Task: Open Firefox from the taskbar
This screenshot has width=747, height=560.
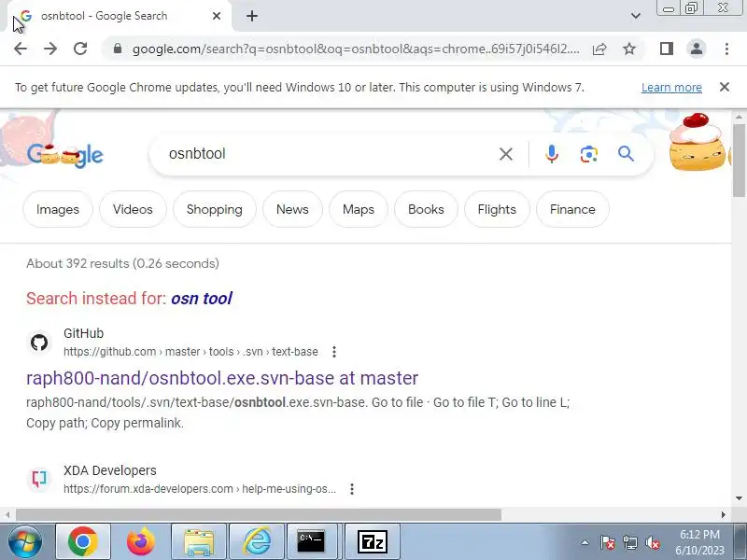Action: coord(141,541)
